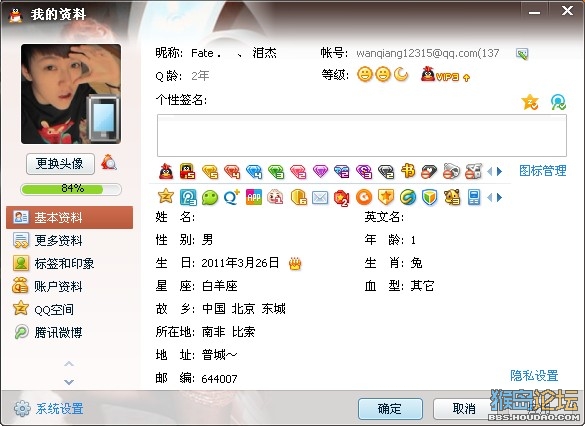Click the yellow diamond level 5 badge

pyautogui.click(x=210, y=172)
